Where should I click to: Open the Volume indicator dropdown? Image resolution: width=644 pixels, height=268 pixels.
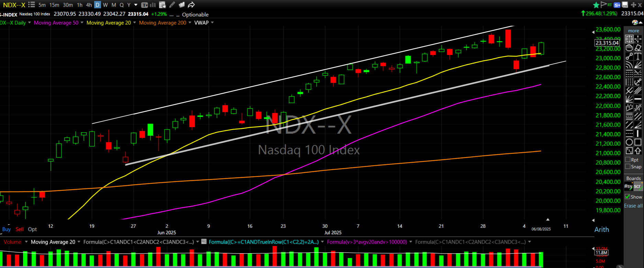26,242
